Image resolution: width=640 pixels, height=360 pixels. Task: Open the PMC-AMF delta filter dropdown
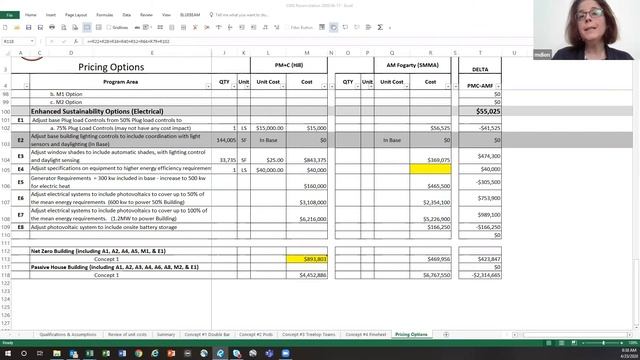[498, 86]
